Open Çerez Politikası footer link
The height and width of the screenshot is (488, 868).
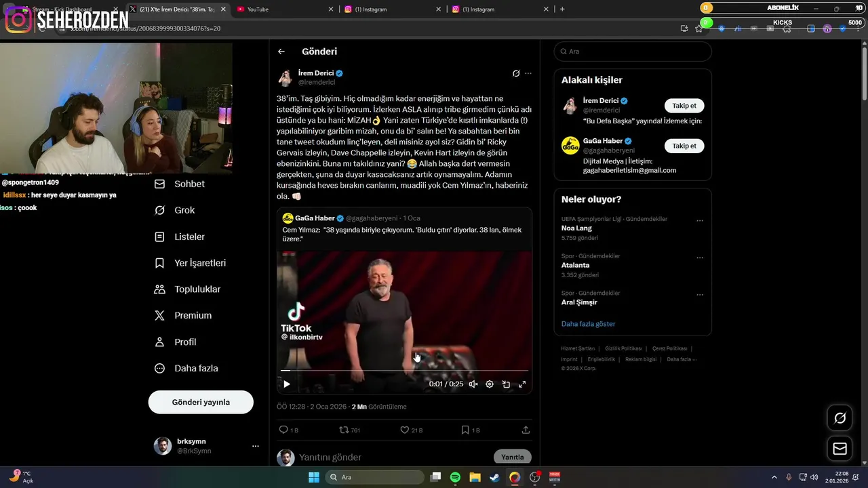670,348
